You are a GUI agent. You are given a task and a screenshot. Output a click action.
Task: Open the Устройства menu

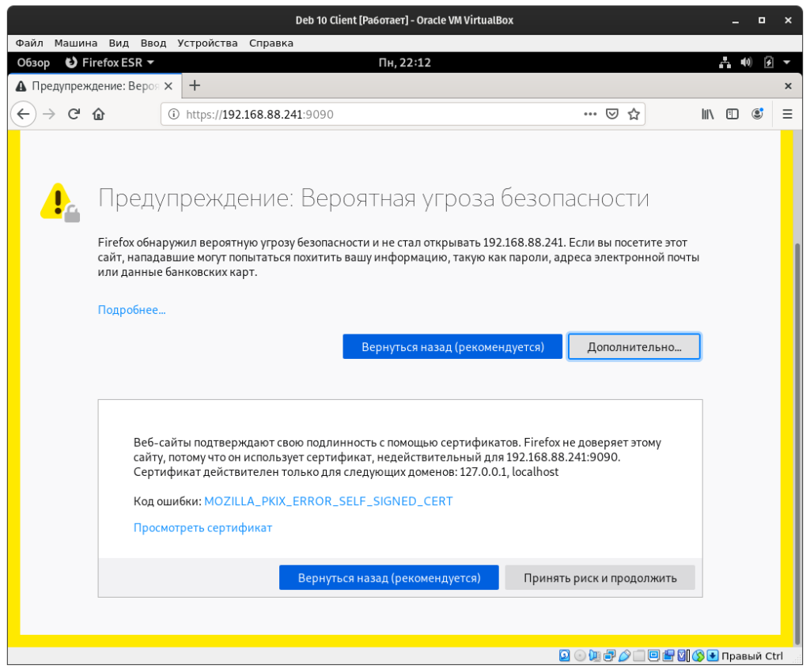click(207, 43)
